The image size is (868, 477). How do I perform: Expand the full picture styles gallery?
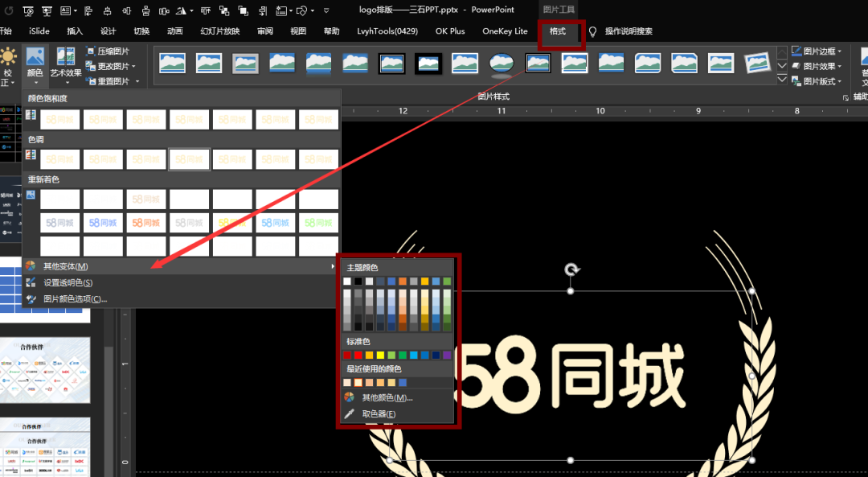(x=782, y=80)
